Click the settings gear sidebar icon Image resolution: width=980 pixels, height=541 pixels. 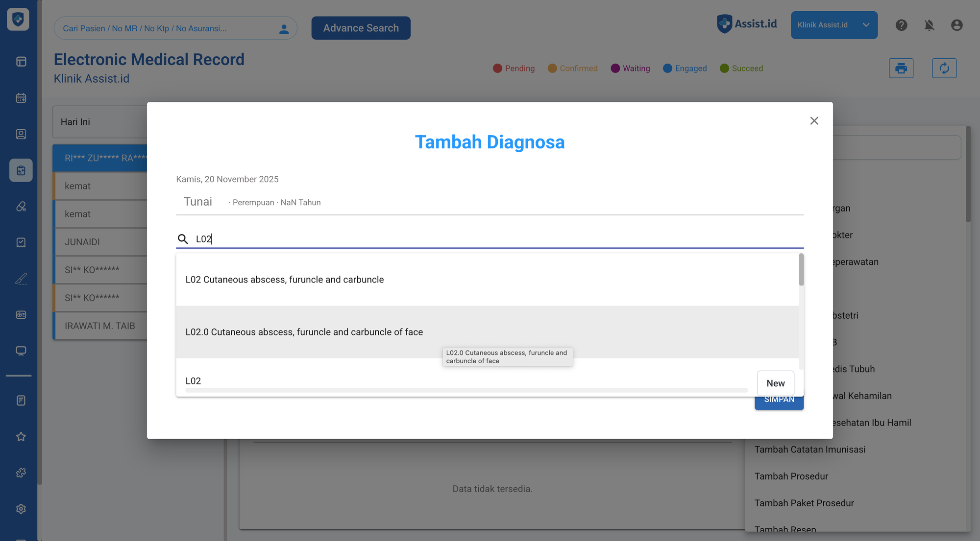21,509
